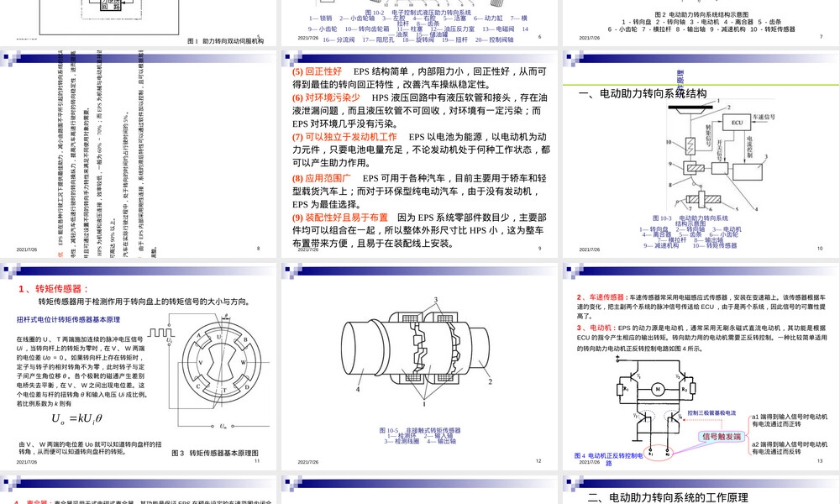Image resolution: width=840 pixels, height=504 pixels.
Task: Click the heading (8) 应用范围广
Action: point(322,178)
